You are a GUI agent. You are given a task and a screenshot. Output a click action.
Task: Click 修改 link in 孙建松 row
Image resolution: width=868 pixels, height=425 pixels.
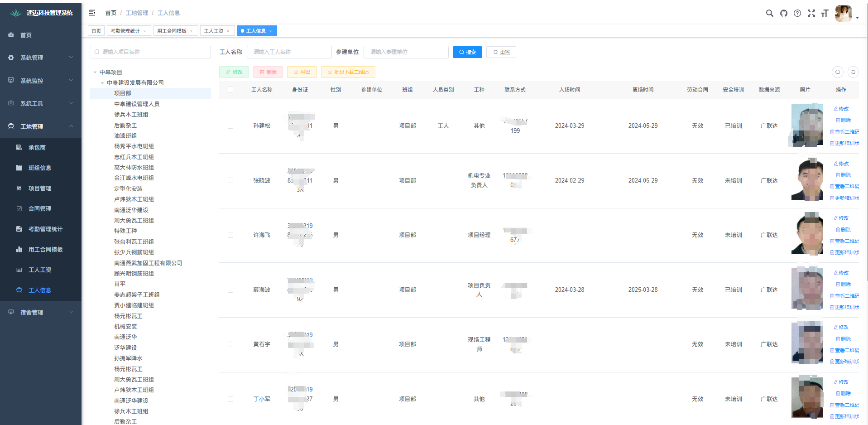point(841,109)
